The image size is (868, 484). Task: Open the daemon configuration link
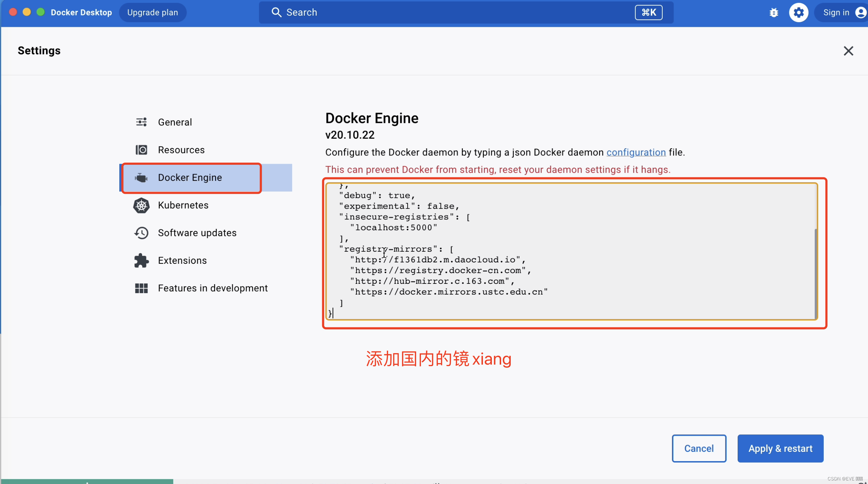(x=636, y=152)
